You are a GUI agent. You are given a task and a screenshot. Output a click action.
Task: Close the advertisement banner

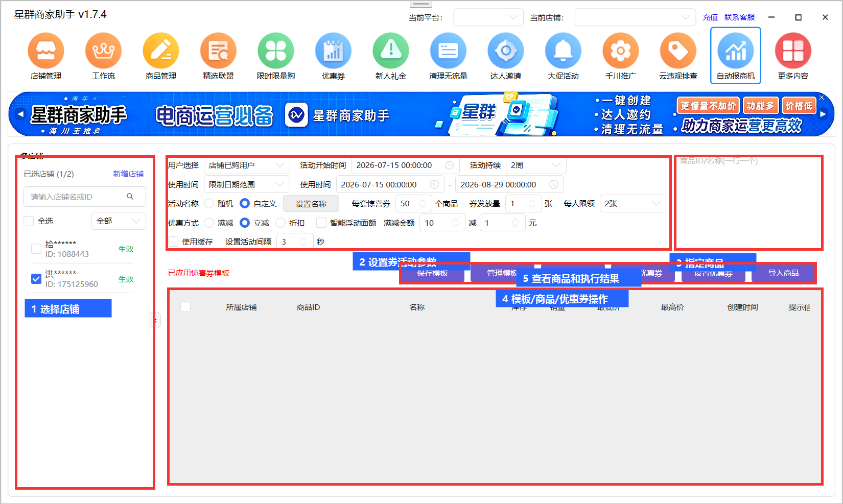[822, 97]
